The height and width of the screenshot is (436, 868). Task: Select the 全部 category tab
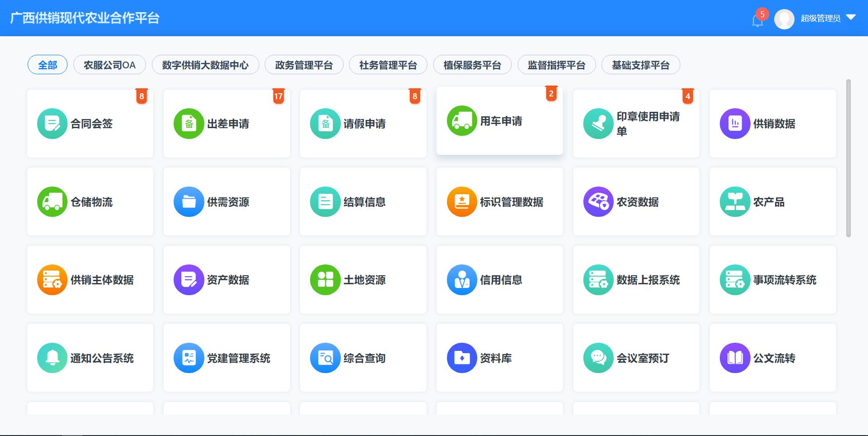(48, 65)
